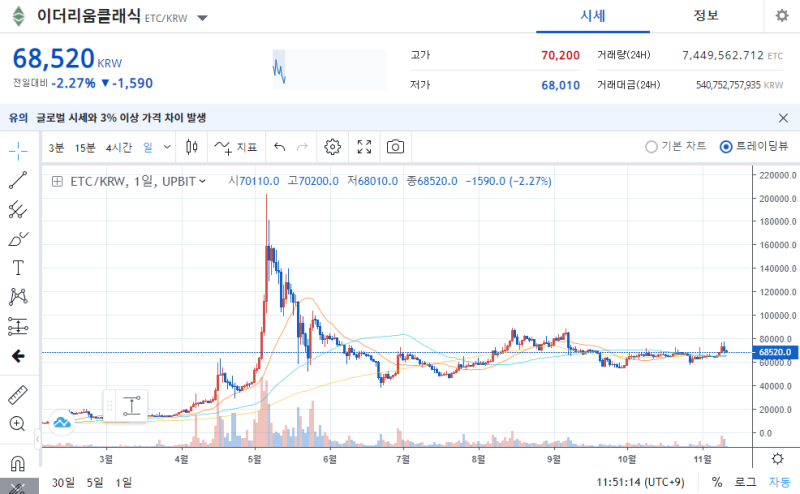Select the trend line drawing tool
This screenshot has width=800, height=494.
pyautogui.click(x=18, y=180)
